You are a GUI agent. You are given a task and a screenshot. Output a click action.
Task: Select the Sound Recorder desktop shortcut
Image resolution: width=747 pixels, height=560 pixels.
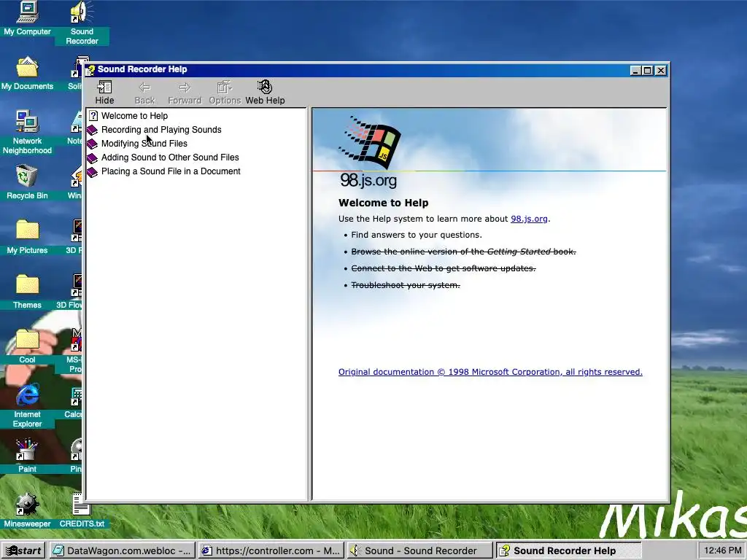click(x=82, y=23)
